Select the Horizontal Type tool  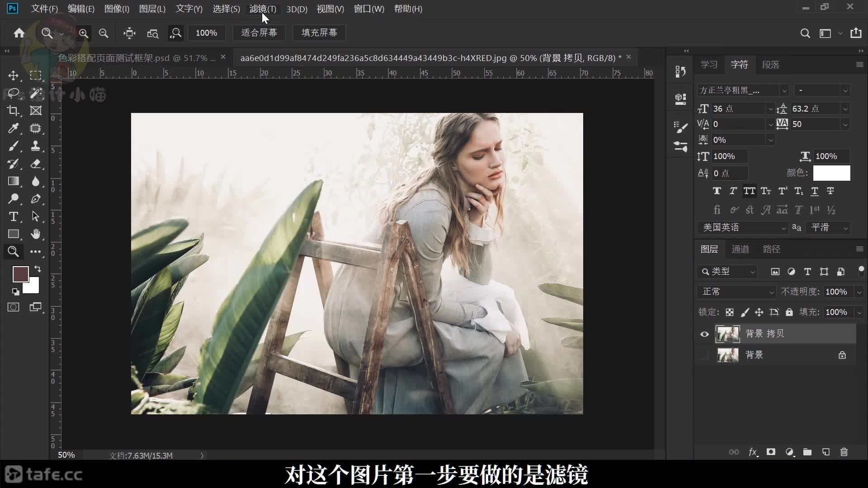(13, 216)
